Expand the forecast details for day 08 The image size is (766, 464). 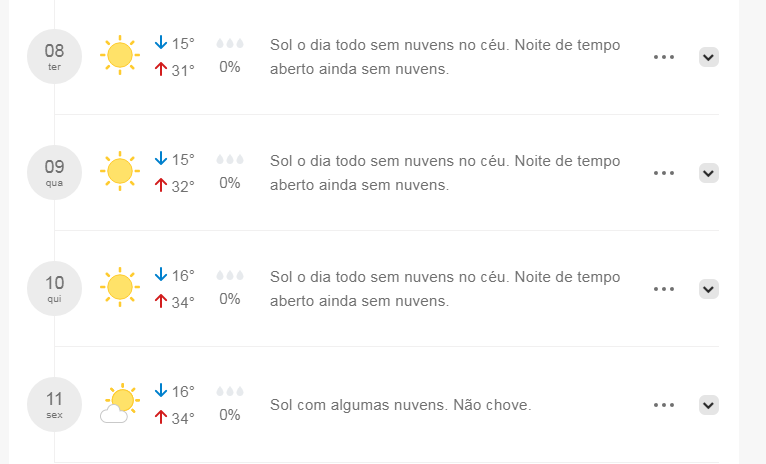tap(708, 57)
